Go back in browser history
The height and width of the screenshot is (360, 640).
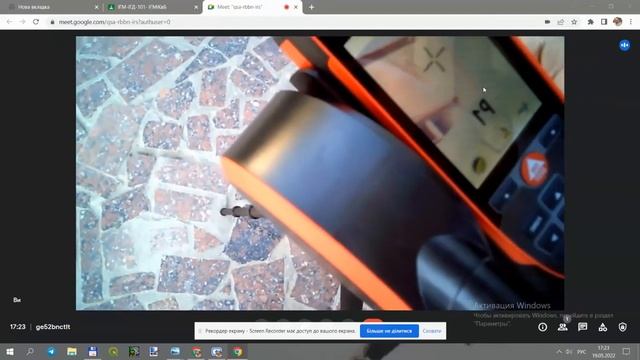point(9,22)
